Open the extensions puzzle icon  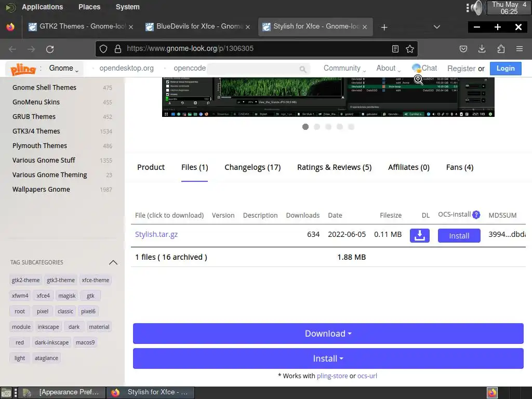point(501,49)
